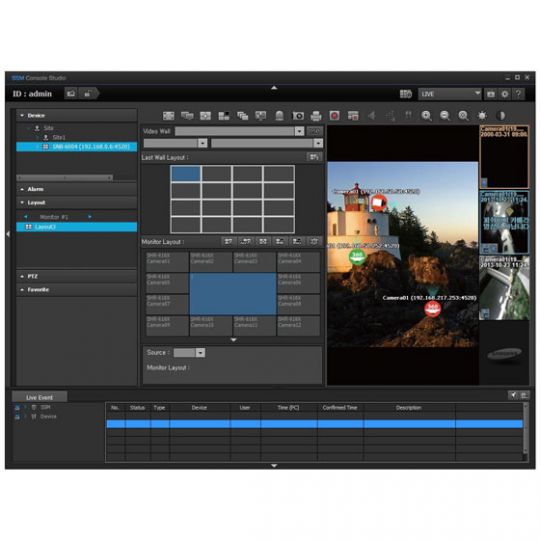Click the printer icon in toolbar
This screenshot has height=540, width=540.
click(316, 116)
